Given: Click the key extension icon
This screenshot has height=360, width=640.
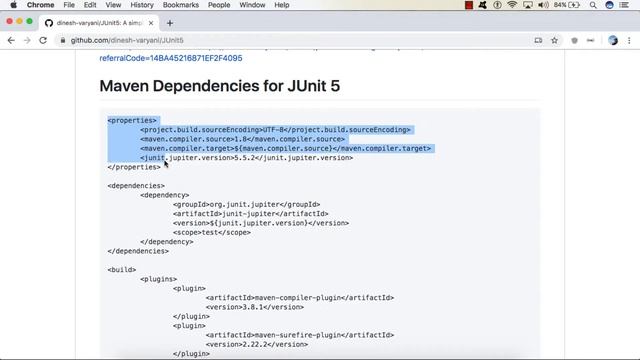Looking at the screenshot, I should point(591,40).
